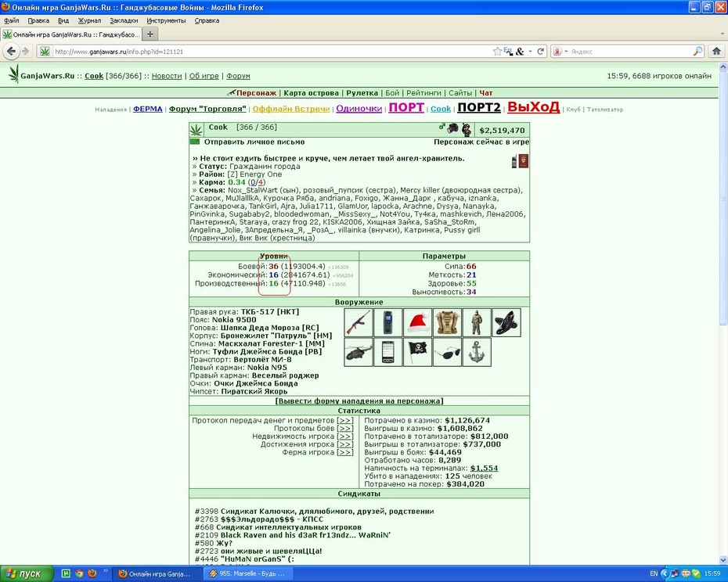This screenshot has height=582, width=728.
Task: Click the page vertical scrollbar down arrow
Action: (723, 560)
